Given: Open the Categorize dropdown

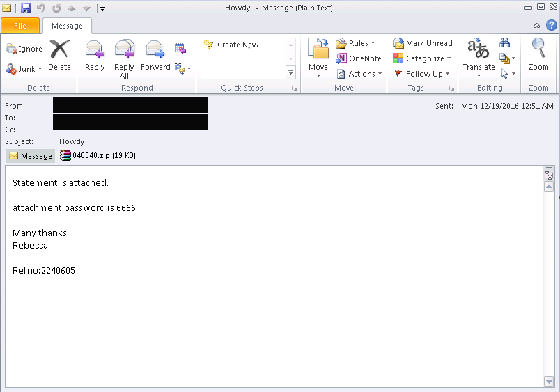Looking at the screenshot, I should pyautogui.click(x=422, y=58).
